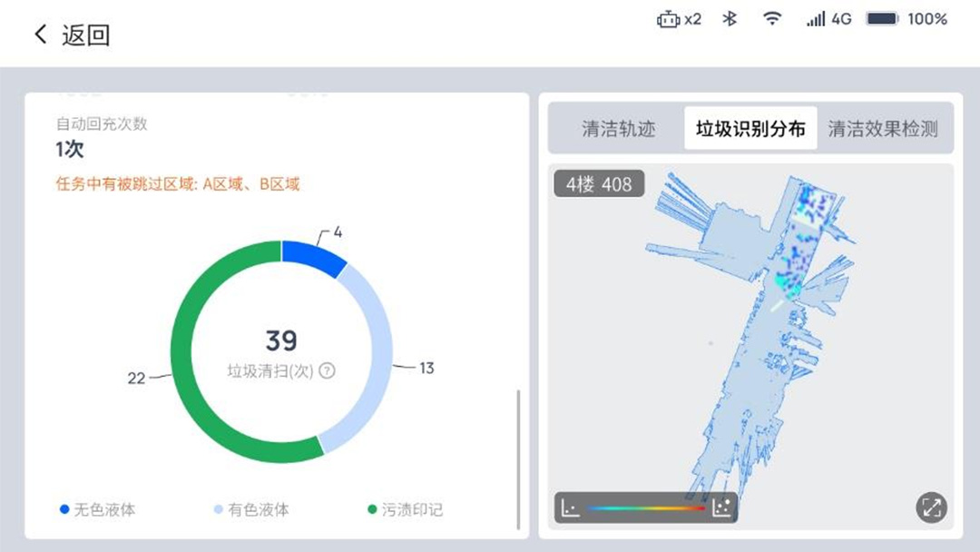This screenshot has height=552, width=980.
Task: Expand the map to fullscreen
Action: pos(931,508)
